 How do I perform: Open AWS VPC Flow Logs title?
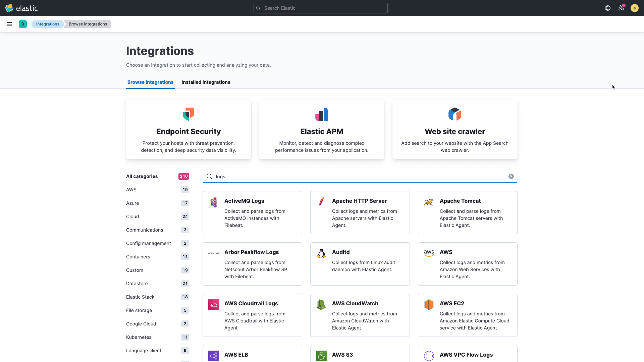[466, 355]
